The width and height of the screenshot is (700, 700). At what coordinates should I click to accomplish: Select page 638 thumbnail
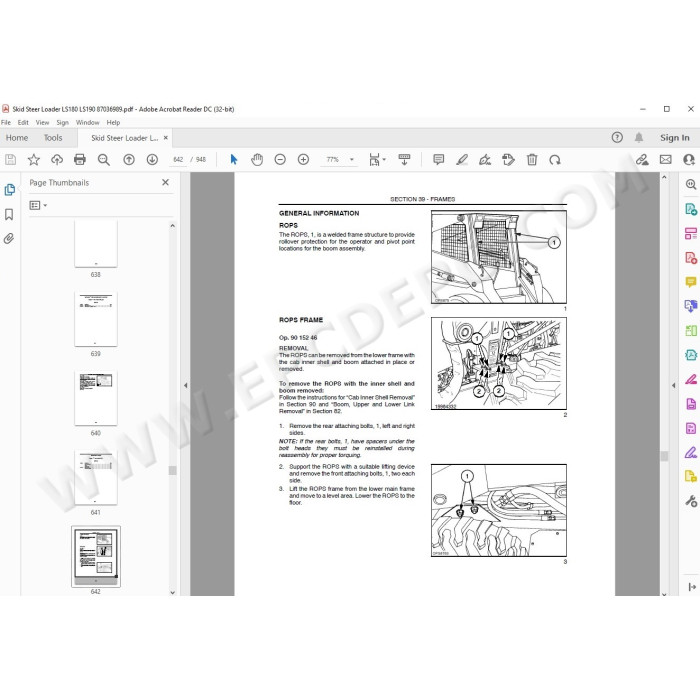tap(96, 243)
